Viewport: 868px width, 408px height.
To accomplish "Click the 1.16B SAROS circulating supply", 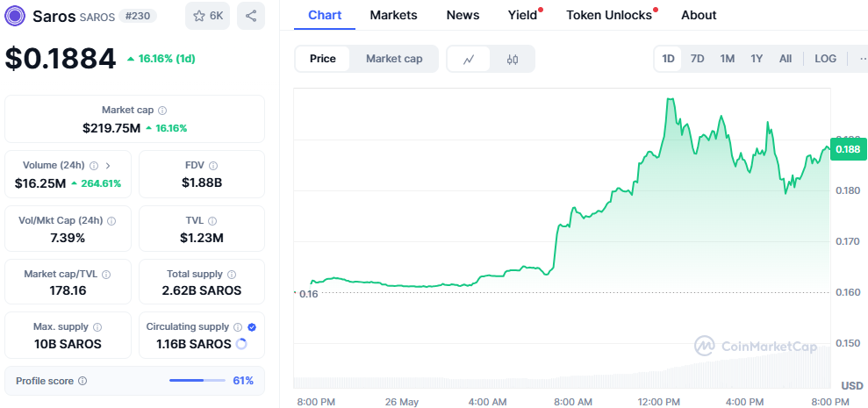I will pos(194,344).
